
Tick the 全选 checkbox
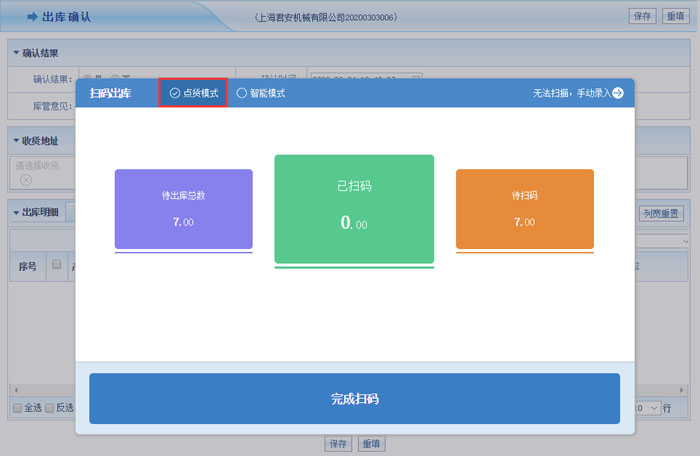tap(17, 408)
